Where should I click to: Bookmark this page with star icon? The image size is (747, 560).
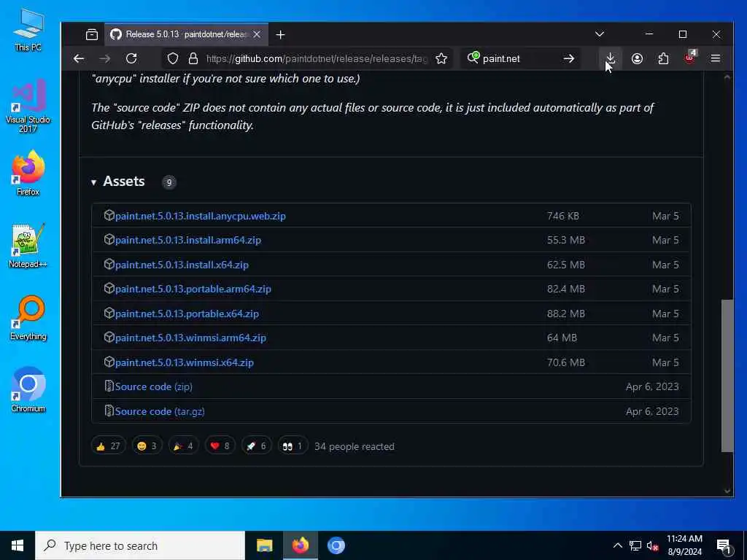click(x=441, y=58)
